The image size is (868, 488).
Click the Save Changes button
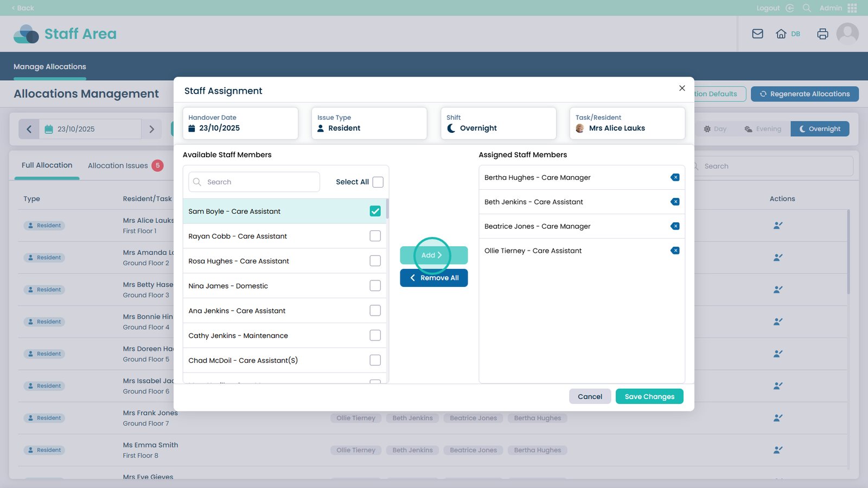649,396
